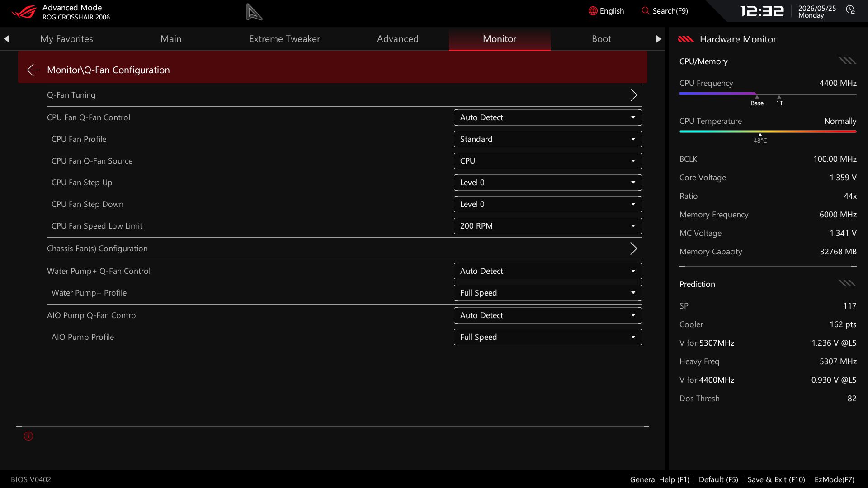Open AIO Pump Q-Fan Control dropdown
This screenshot has width=868, height=488.
coord(547,315)
